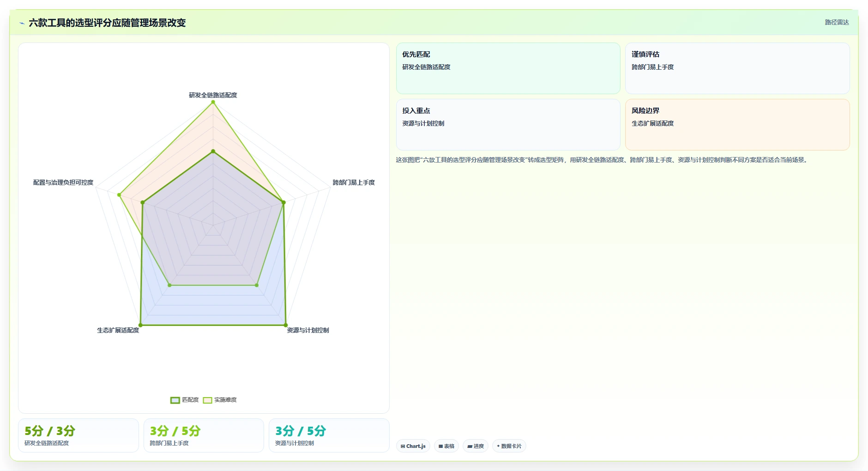Viewport: 868px width, 471px height.
Task: Click the dark green 匹配度 legend swatch
Action: click(x=175, y=400)
